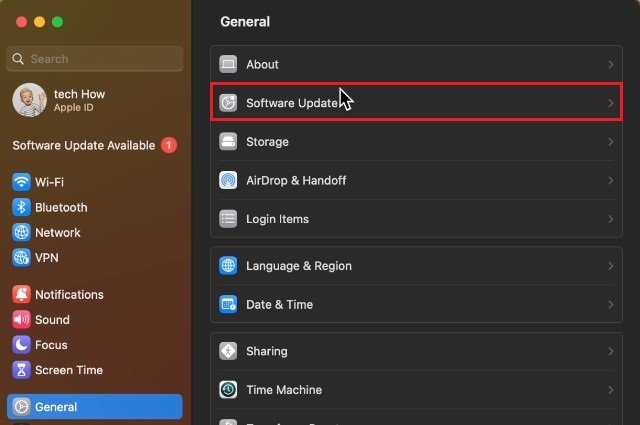Click the VPN sidebar icon
The image size is (640, 425).
point(21,258)
